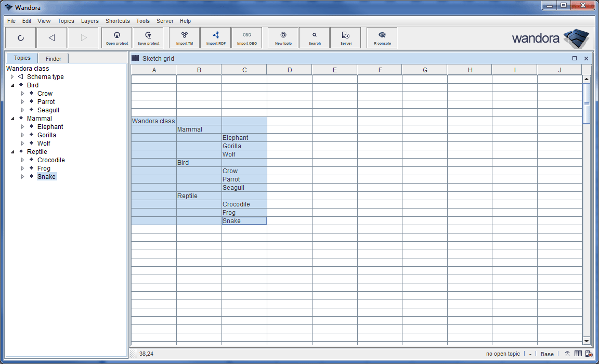Click the refresh icon in toolbar
The width and height of the screenshot is (599, 364).
[x=21, y=37]
